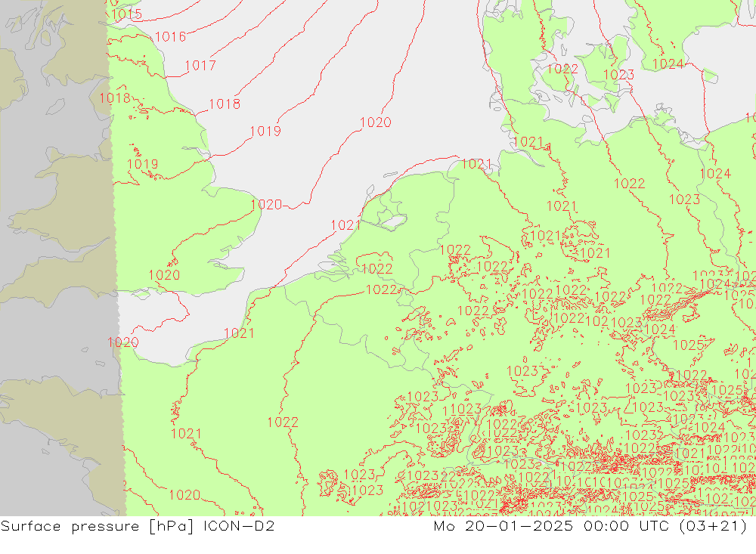
Task: Click the 1017 isobar label
Action: [x=200, y=65]
